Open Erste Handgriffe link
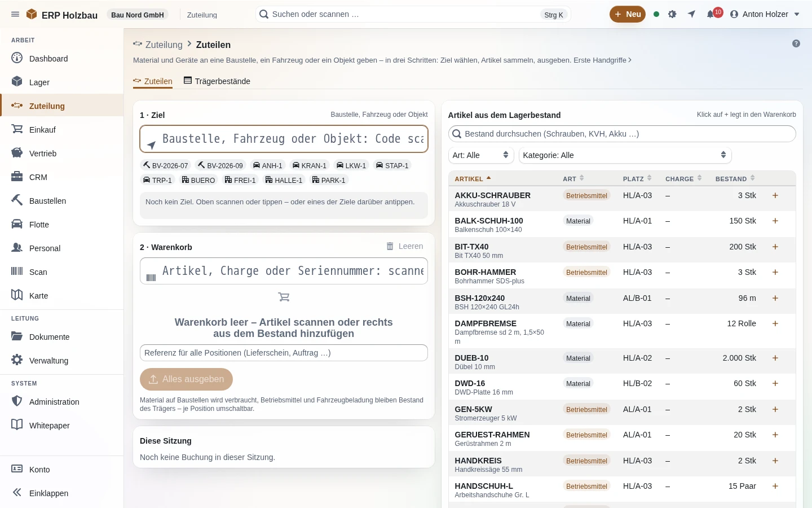The width and height of the screenshot is (812, 508). click(602, 60)
